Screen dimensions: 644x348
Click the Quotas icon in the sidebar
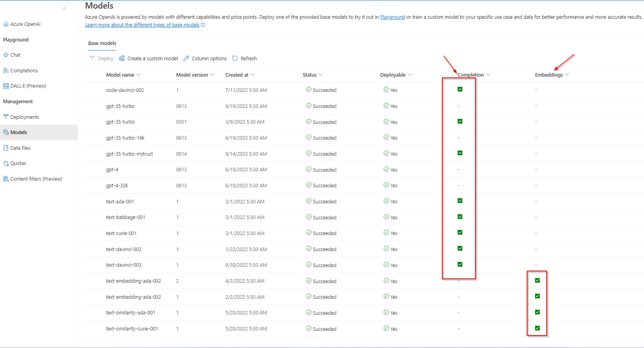point(6,163)
